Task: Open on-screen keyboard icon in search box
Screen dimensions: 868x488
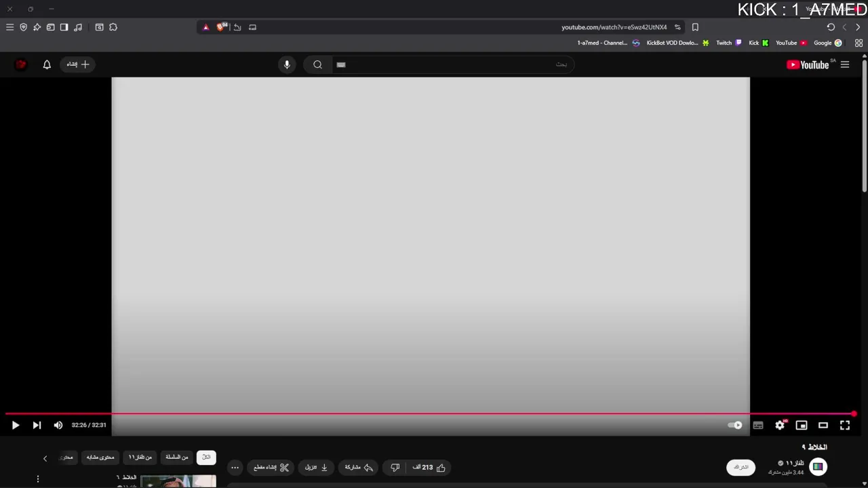Action: (341, 64)
